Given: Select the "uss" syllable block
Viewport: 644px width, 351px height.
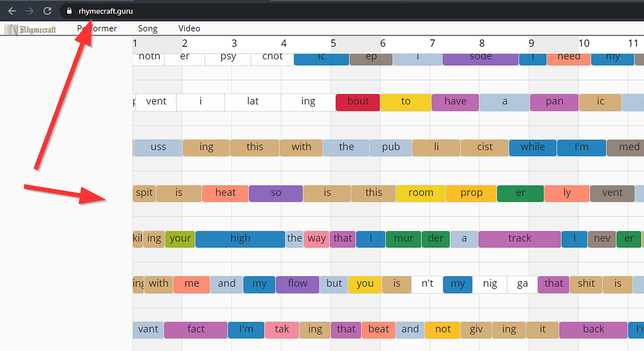Looking at the screenshot, I should click(x=158, y=147).
